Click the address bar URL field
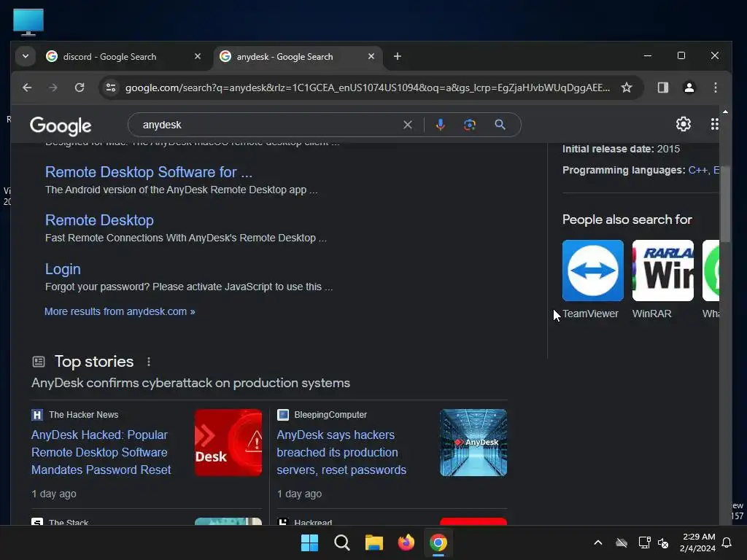Image resolution: width=747 pixels, height=560 pixels. coord(368,87)
